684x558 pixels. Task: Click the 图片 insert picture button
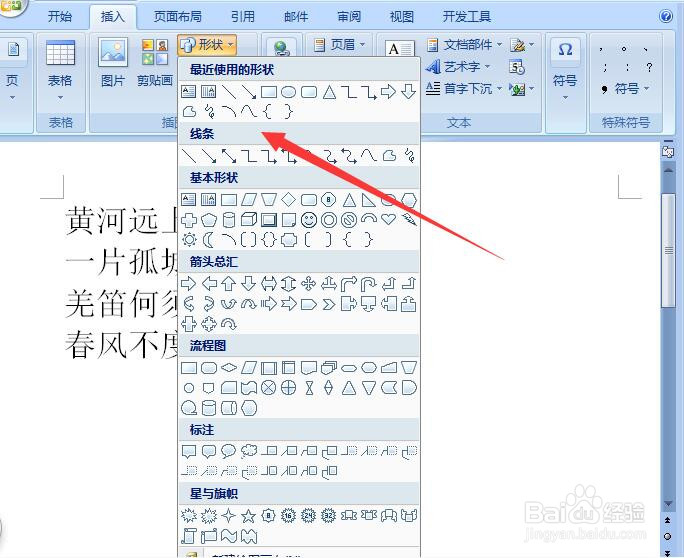[113, 62]
